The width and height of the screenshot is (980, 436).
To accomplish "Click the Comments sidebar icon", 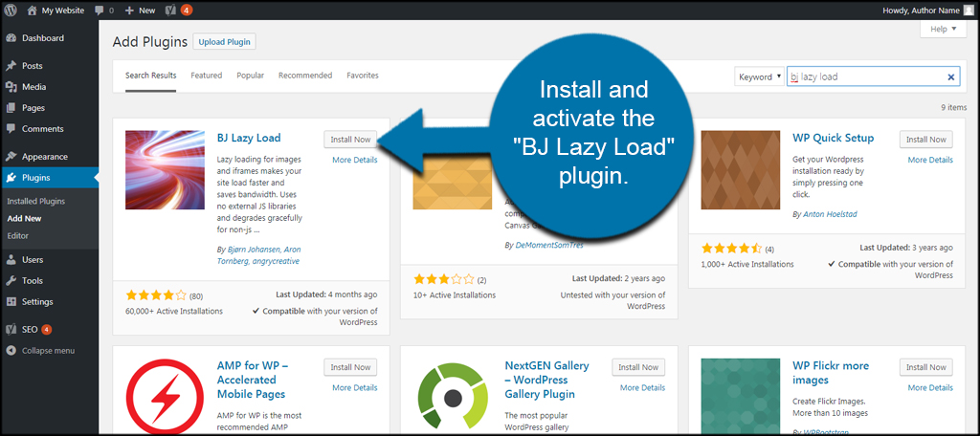I will tap(11, 129).
